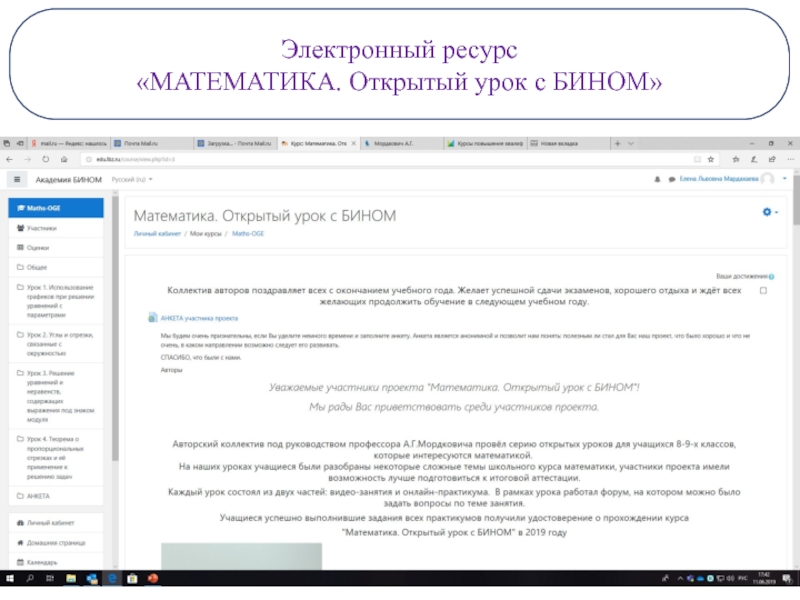The image size is (800, 600).
Task: Open the Общее section in sidebar
Action: (56, 267)
